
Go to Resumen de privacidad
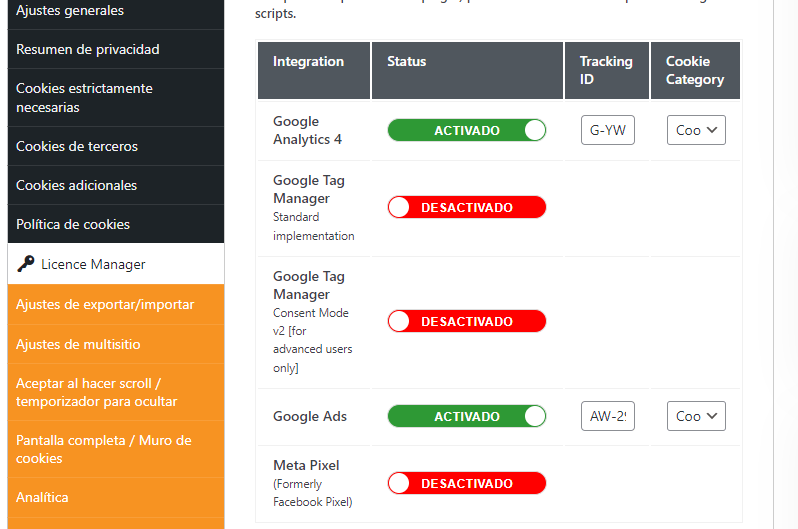116,49
